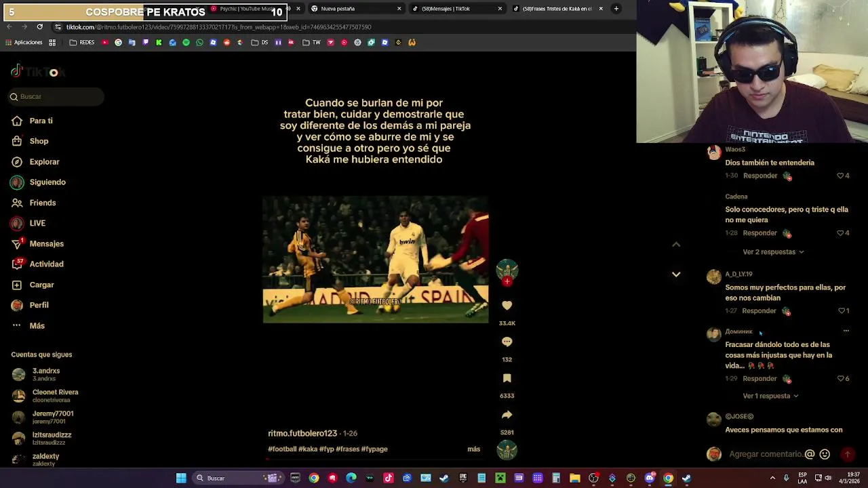Open ritmo.futbolero123 creator profile
Screen dimensions: 868x488
coord(302,433)
